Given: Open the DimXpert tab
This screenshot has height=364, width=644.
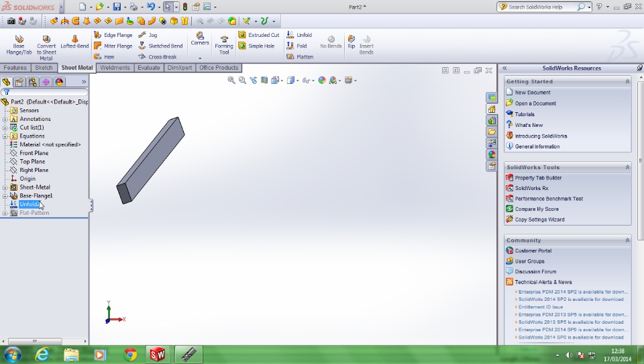Looking at the screenshot, I should click(180, 68).
